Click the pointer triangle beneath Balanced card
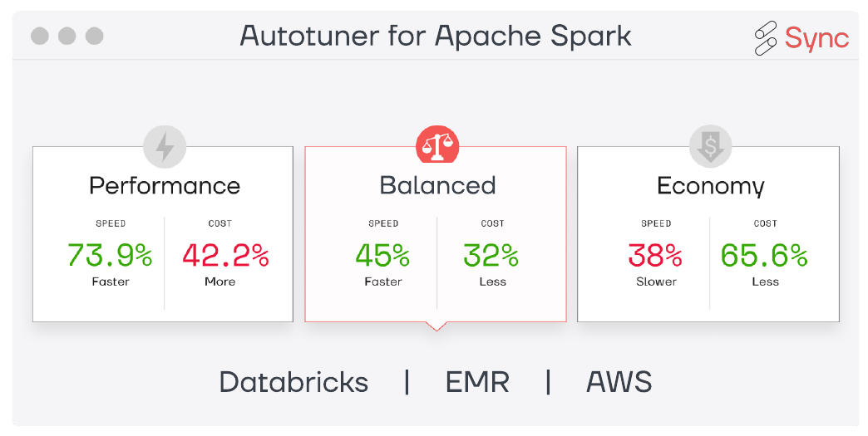The height and width of the screenshot is (436, 868). 436,326
